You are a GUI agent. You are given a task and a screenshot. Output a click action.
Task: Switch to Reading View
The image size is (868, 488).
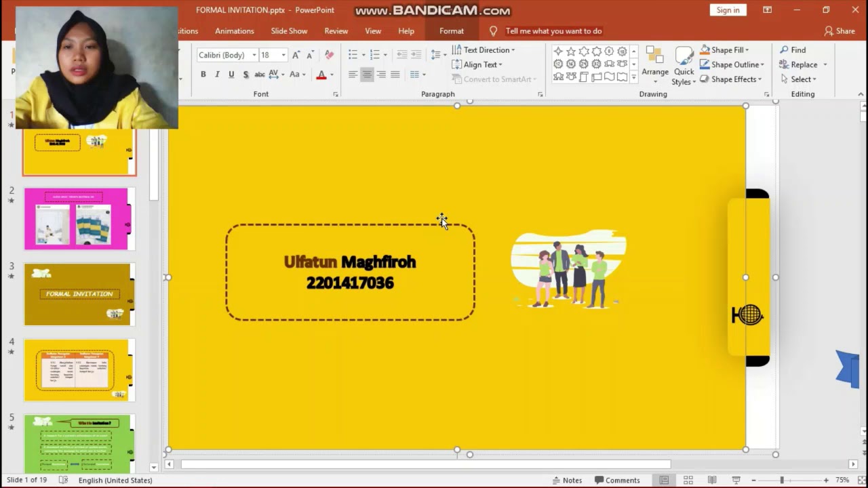712,481
